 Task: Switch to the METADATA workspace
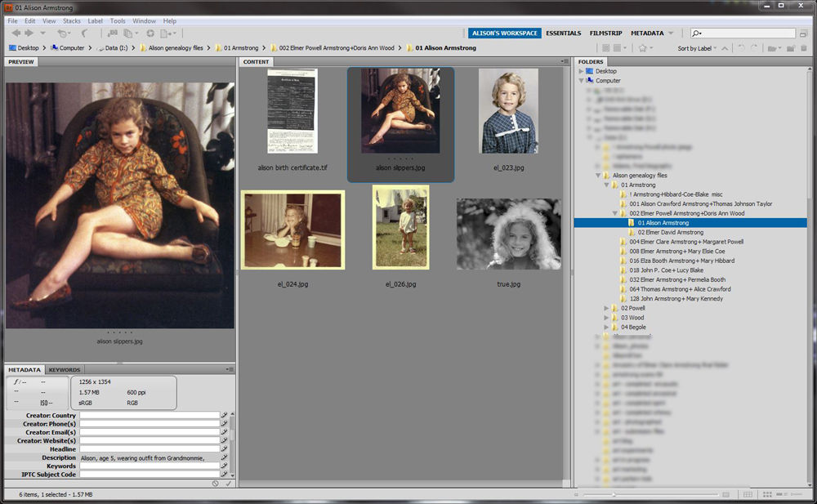(647, 33)
